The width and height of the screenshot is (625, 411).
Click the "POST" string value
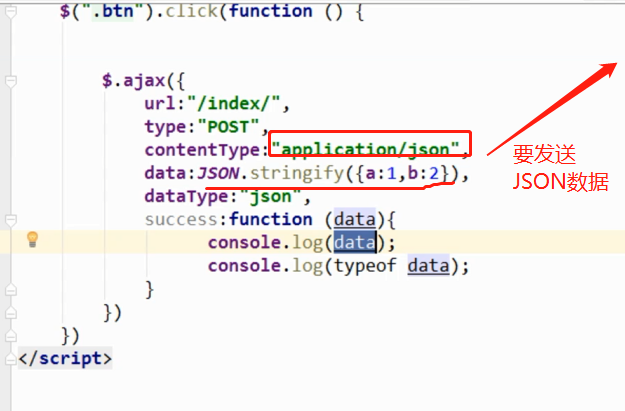228,127
